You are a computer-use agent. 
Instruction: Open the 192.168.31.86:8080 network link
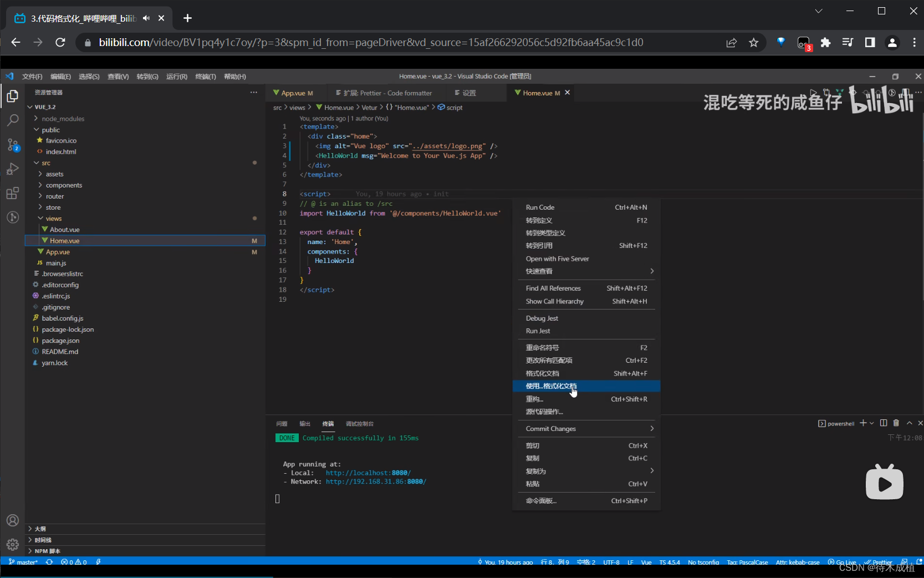376,482
